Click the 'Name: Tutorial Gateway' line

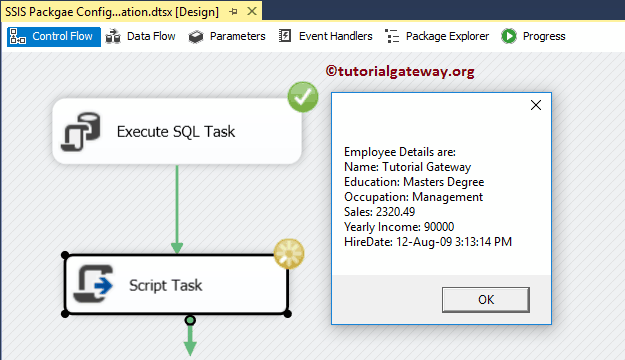[x=407, y=167]
